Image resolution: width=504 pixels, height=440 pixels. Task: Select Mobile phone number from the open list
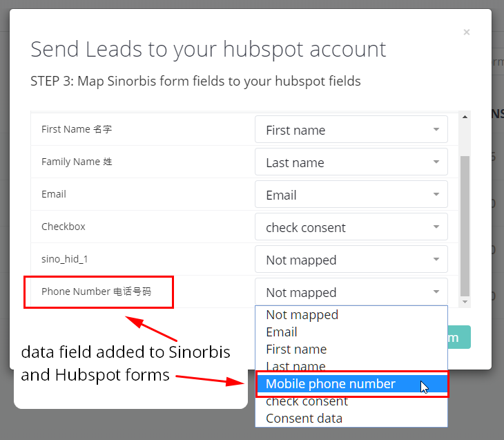pyautogui.click(x=331, y=384)
